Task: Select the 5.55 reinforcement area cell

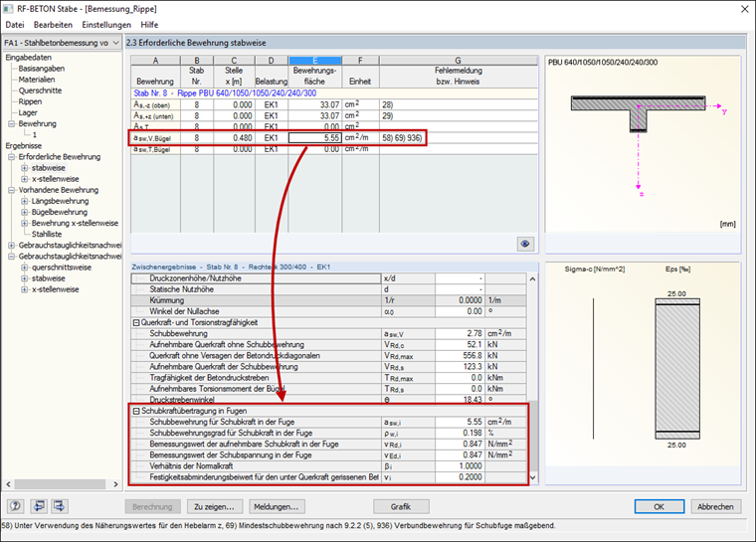Action: click(x=315, y=138)
